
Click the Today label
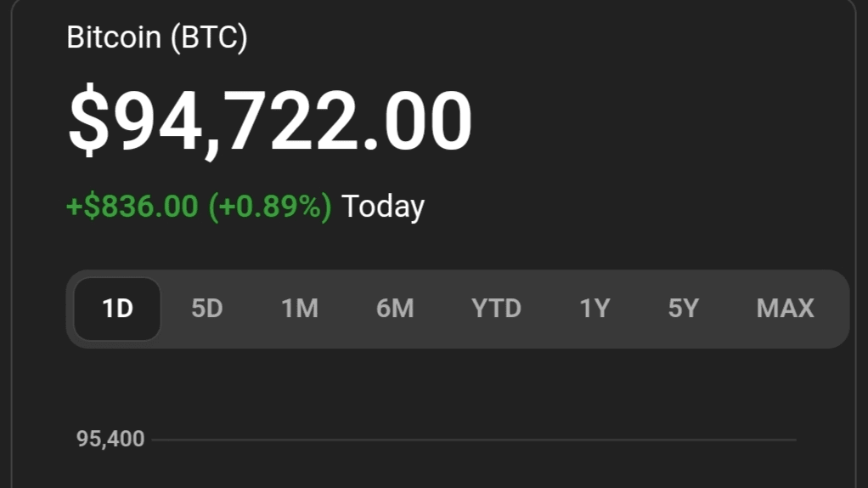(x=382, y=207)
